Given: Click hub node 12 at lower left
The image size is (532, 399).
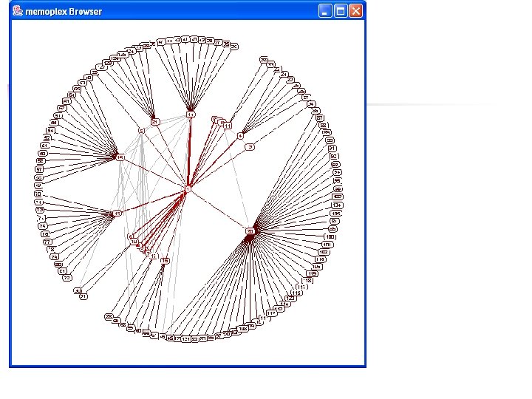Looking at the screenshot, I should 117,213.
